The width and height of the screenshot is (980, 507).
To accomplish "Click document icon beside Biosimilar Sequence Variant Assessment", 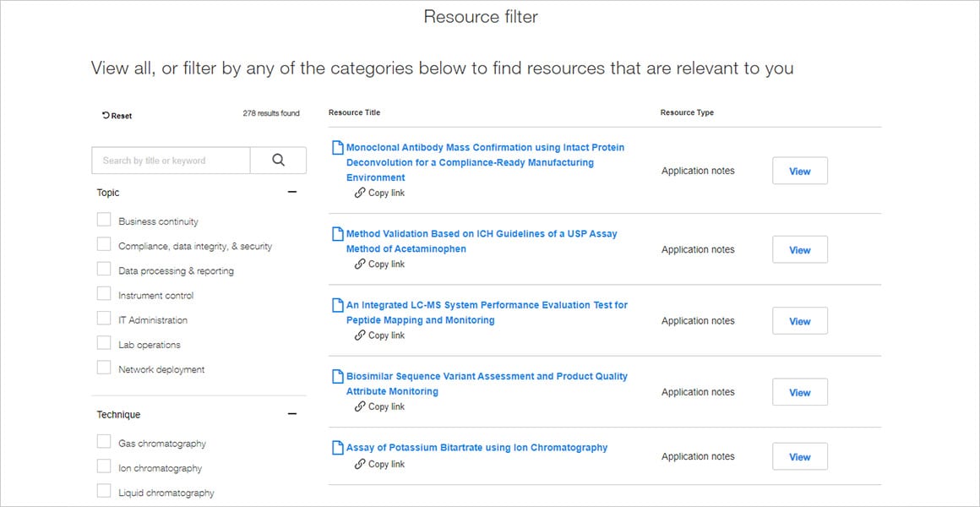I will click(337, 377).
